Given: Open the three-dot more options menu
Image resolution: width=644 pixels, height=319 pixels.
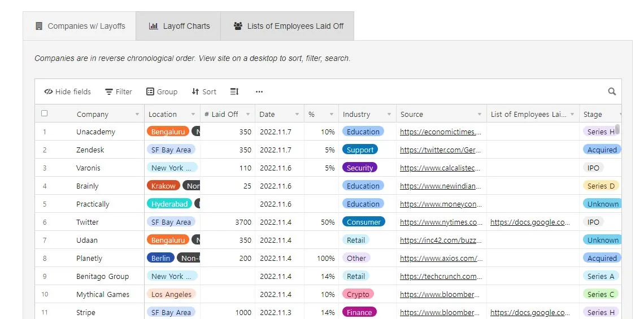Looking at the screenshot, I should point(259,91).
